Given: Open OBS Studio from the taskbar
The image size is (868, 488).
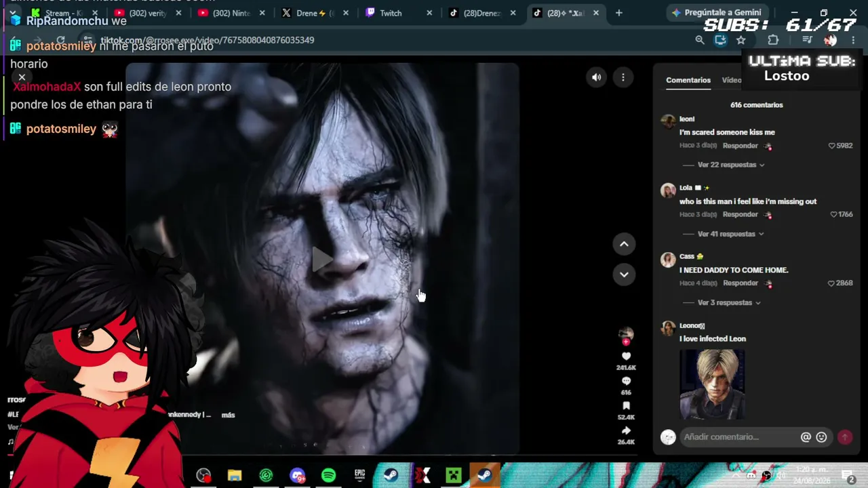Looking at the screenshot, I should click(x=203, y=476).
